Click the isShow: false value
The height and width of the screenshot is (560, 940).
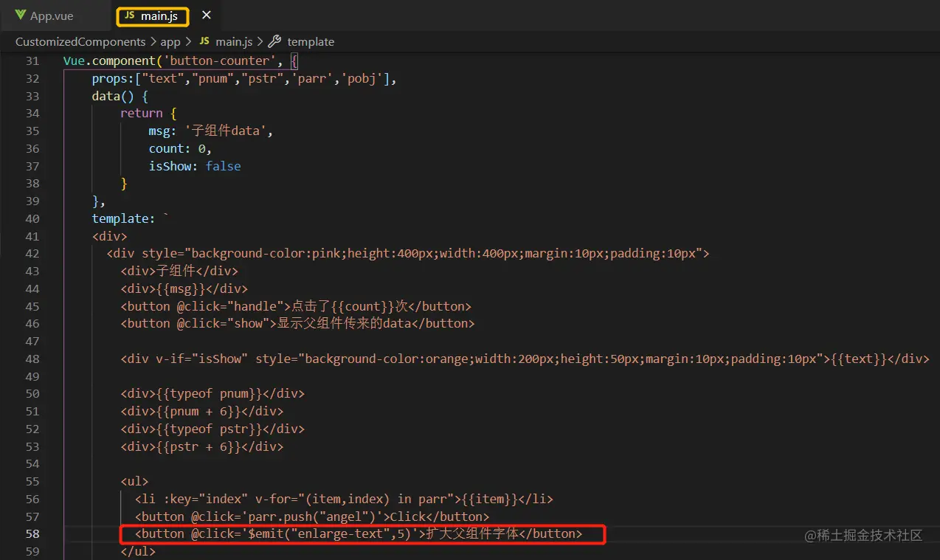coord(223,166)
